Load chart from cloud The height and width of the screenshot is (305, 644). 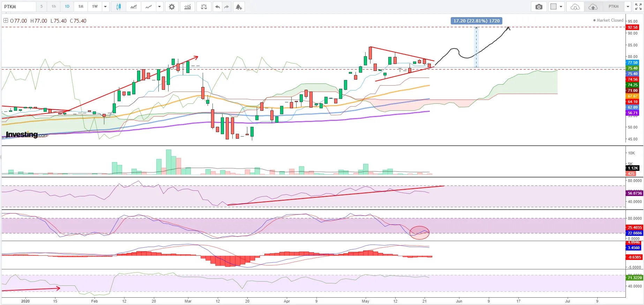[x=575, y=7]
